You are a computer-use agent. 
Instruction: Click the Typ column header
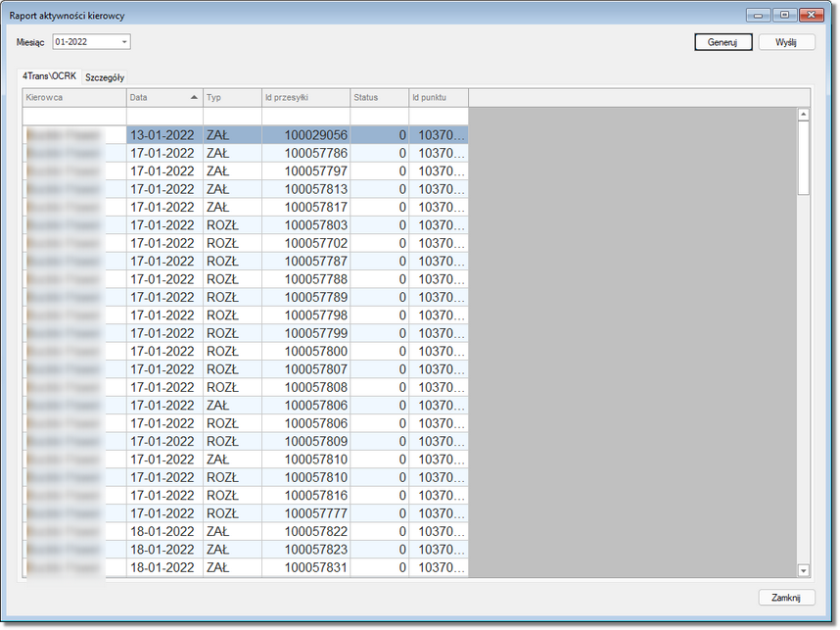click(x=232, y=98)
